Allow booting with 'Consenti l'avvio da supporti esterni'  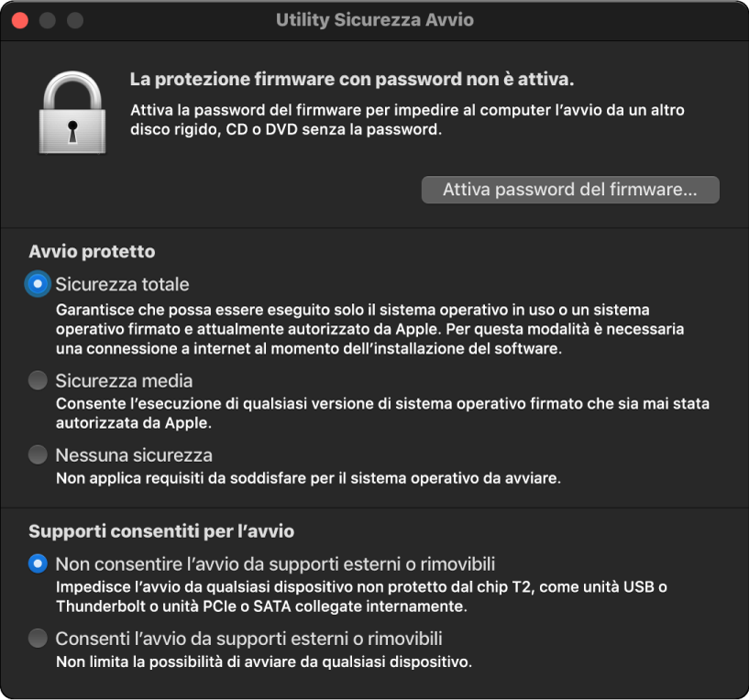[37, 638]
